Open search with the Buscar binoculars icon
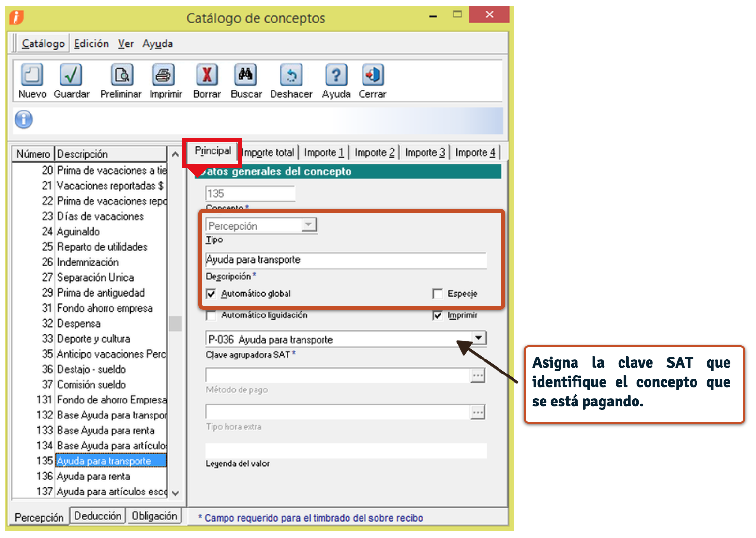756x538 pixels. coord(245,75)
